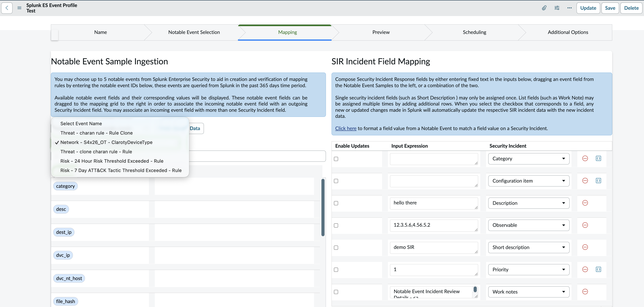
Task: Click the '12.3.5.6,4.56.5.2' expression field
Action: click(x=434, y=225)
